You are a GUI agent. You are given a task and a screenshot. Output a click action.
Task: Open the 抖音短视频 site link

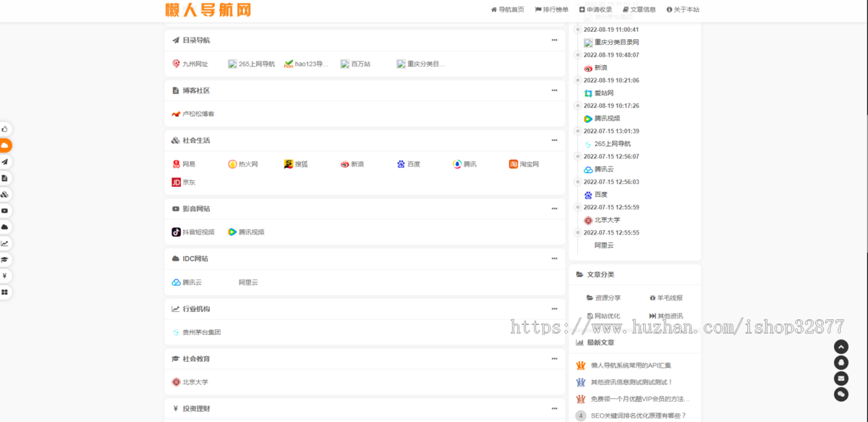193,232
